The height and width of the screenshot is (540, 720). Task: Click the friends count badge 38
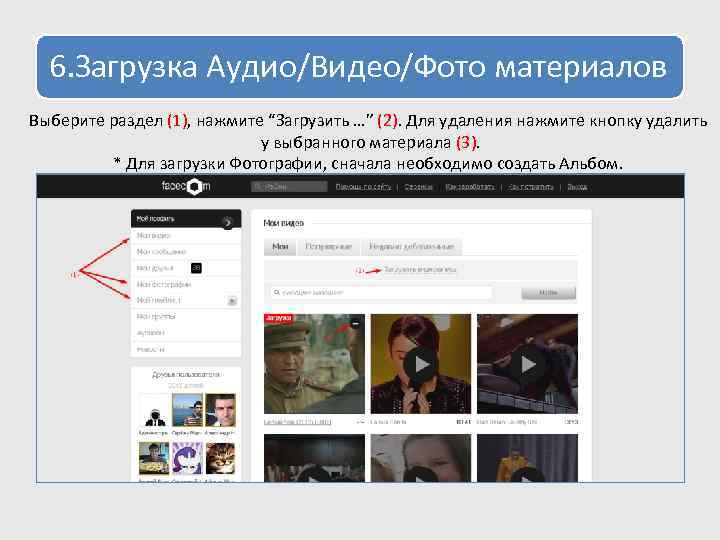[196, 268]
